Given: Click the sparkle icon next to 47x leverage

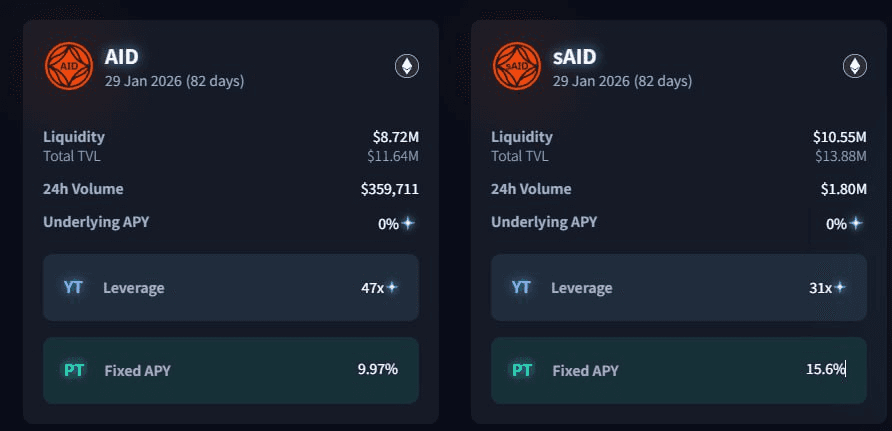Looking at the screenshot, I should (392, 287).
